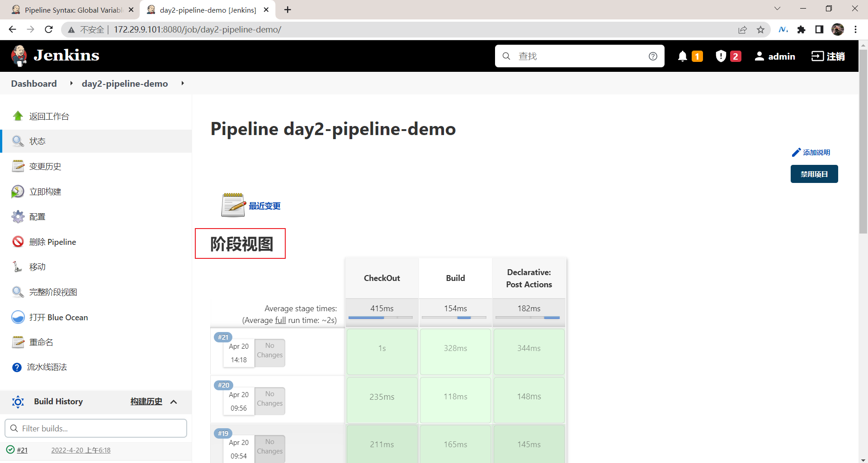Reload the page
Image resolution: width=868 pixels, height=463 pixels.
tap(49, 29)
